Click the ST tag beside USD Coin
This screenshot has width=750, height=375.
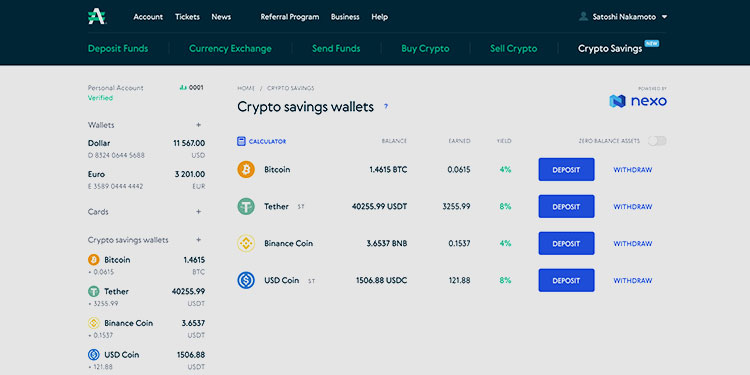click(x=311, y=281)
